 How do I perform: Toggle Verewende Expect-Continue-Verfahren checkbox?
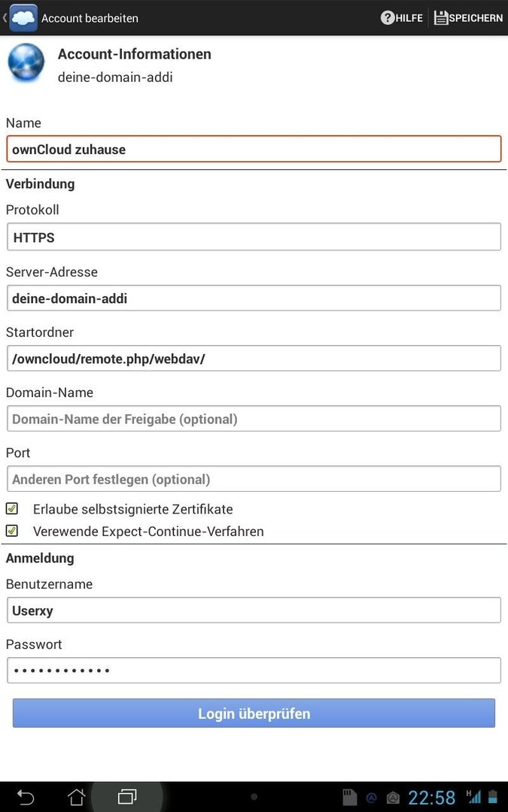(x=12, y=531)
